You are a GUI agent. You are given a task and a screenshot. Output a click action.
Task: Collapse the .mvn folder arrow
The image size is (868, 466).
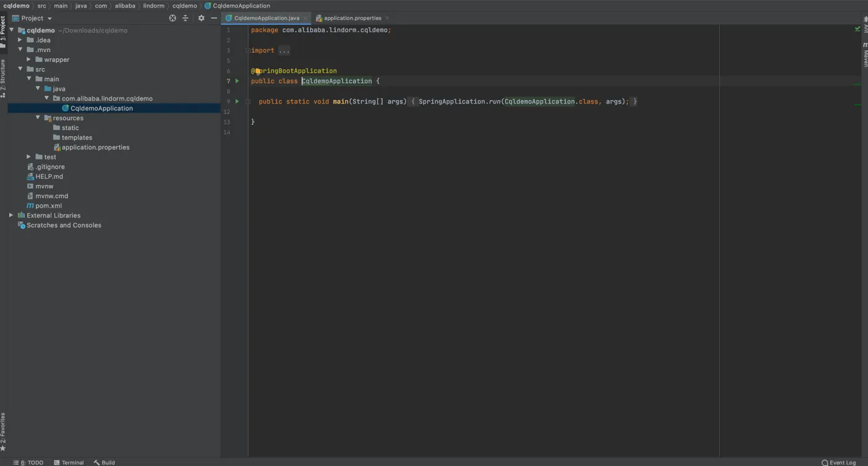click(x=20, y=50)
